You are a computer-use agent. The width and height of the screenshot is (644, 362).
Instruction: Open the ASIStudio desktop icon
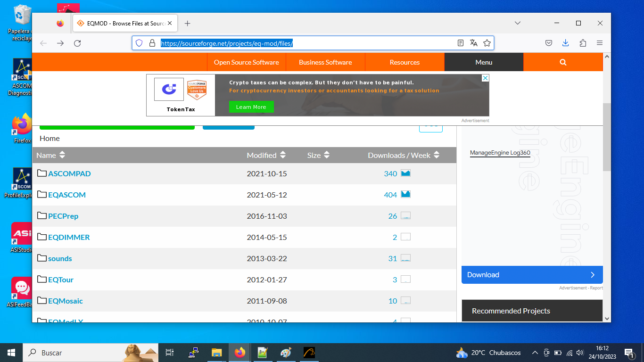[x=22, y=238]
